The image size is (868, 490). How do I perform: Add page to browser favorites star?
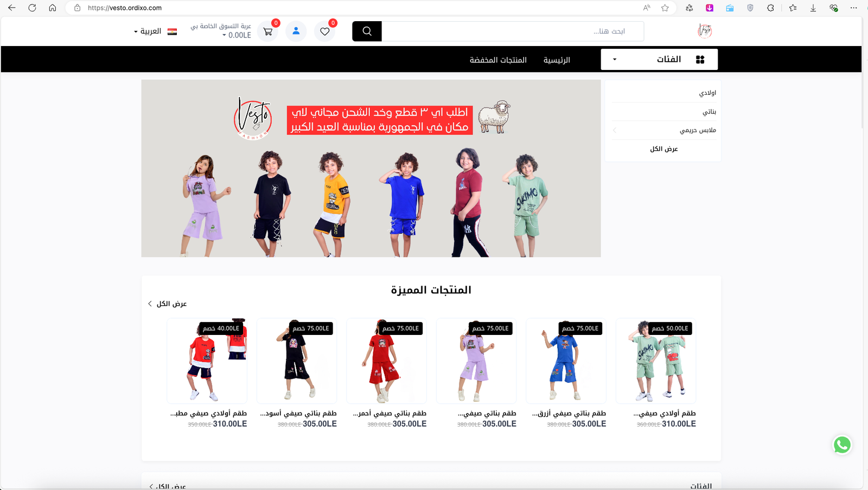tap(665, 8)
